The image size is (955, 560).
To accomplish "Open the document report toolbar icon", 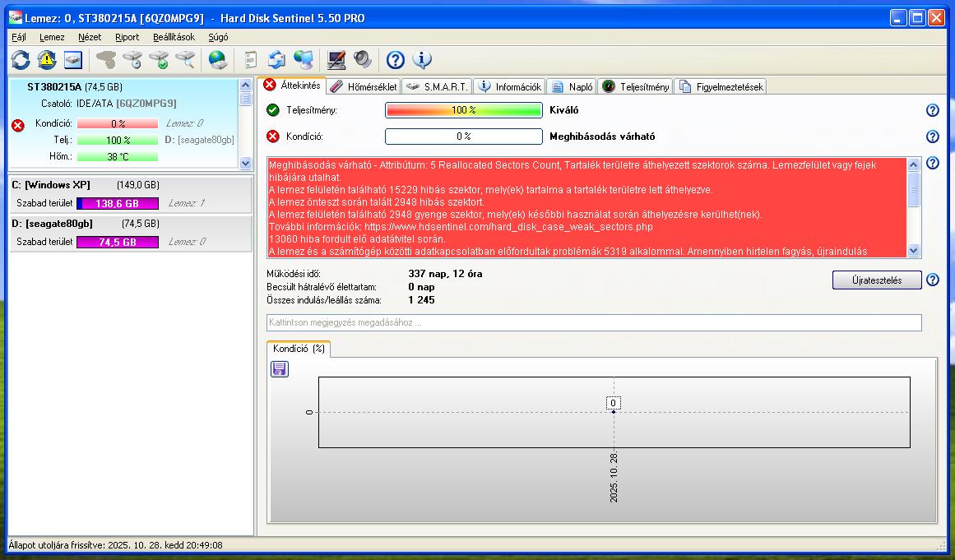I will tap(251, 59).
